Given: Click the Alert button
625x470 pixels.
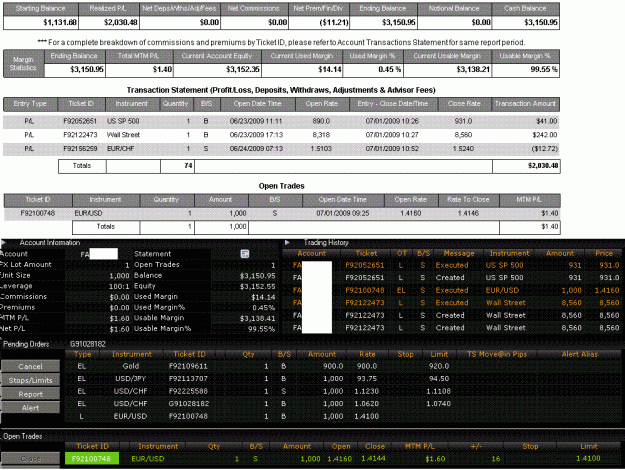Looking at the screenshot, I should [x=30, y=407].
